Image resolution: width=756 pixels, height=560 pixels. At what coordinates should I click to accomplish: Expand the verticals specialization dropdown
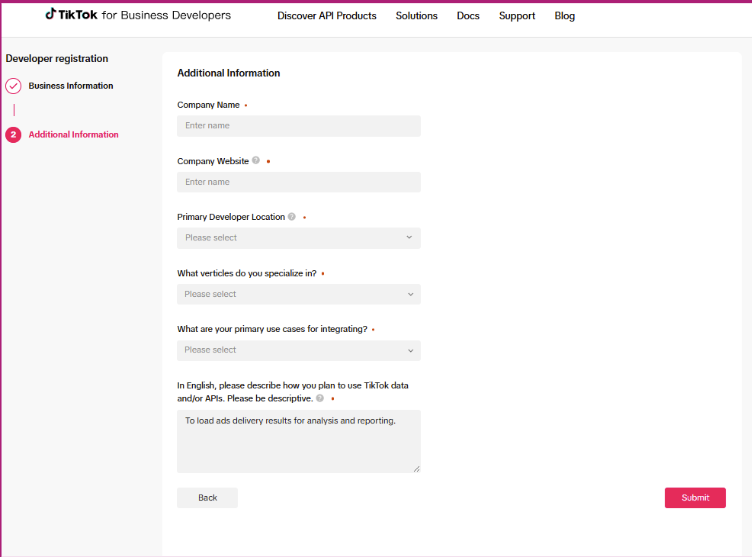pos(298,294)
